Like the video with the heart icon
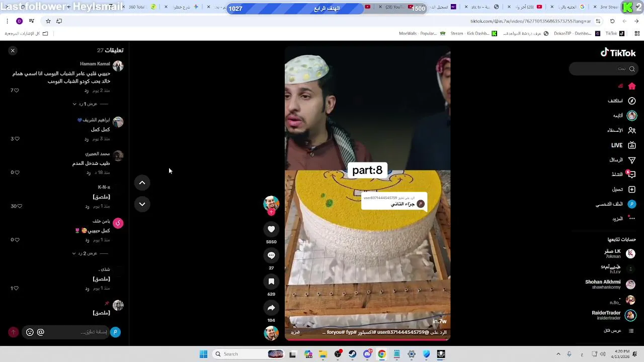644x362 pixels. coord(271,229)
